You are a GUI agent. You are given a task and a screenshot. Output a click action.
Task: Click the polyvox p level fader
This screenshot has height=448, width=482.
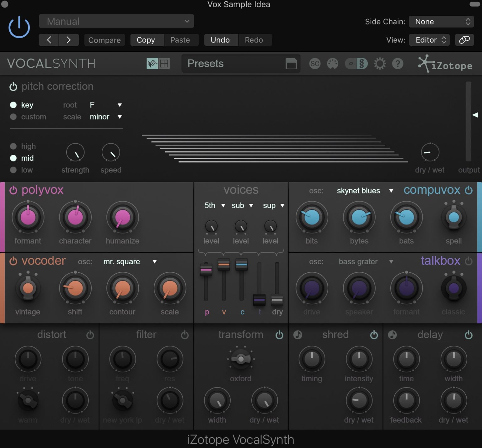click(x=206, y=270)
